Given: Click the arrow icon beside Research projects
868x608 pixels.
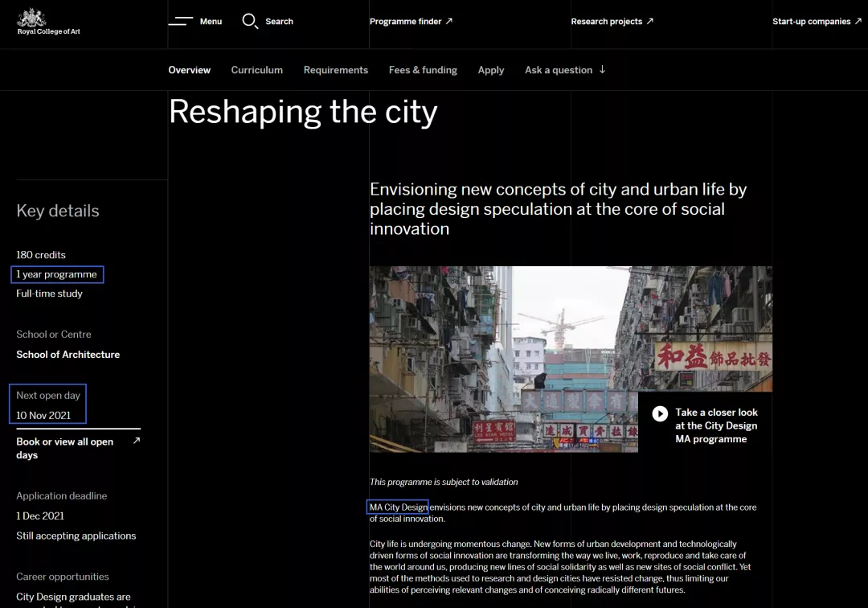Looking at the screenshot, I should [x=650, y=21].
